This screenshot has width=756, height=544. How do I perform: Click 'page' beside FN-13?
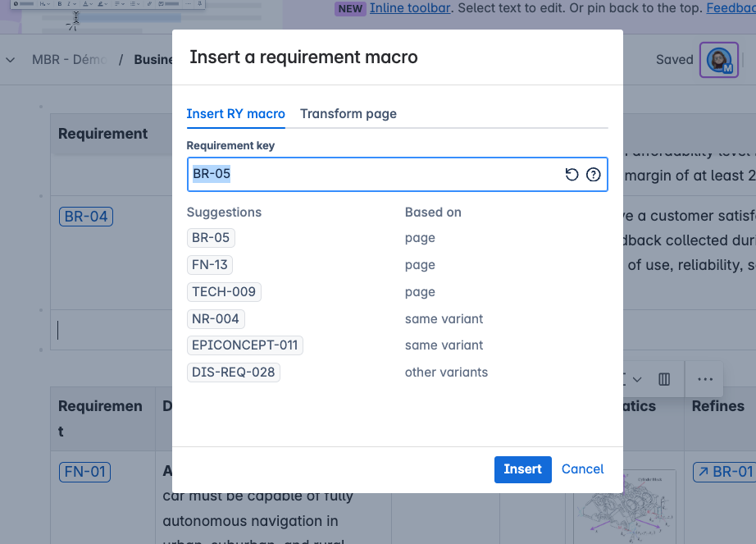[420, 265]
